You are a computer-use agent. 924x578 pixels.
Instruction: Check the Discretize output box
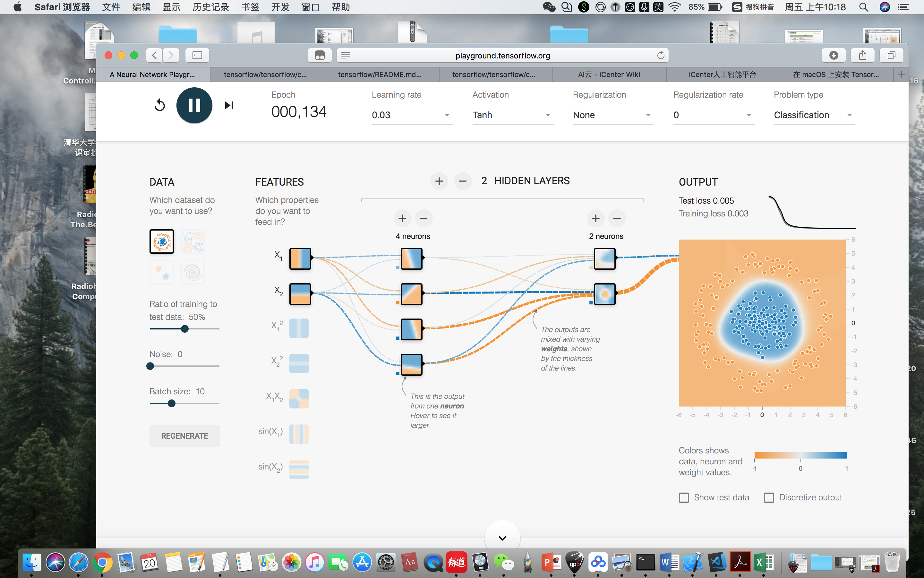769,497
